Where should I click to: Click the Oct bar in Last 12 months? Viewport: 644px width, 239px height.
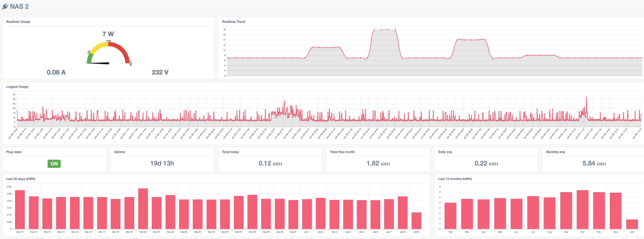583,209
